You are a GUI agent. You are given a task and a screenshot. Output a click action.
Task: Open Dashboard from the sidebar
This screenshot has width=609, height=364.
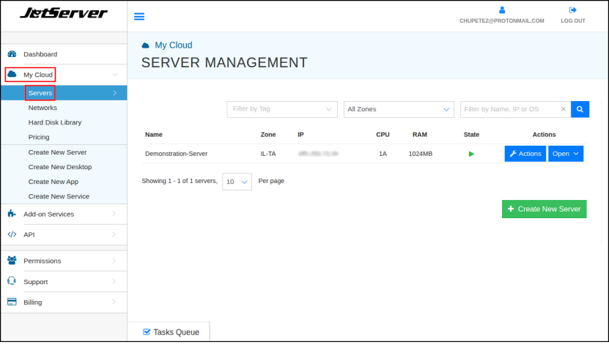[x=40, y=54]
